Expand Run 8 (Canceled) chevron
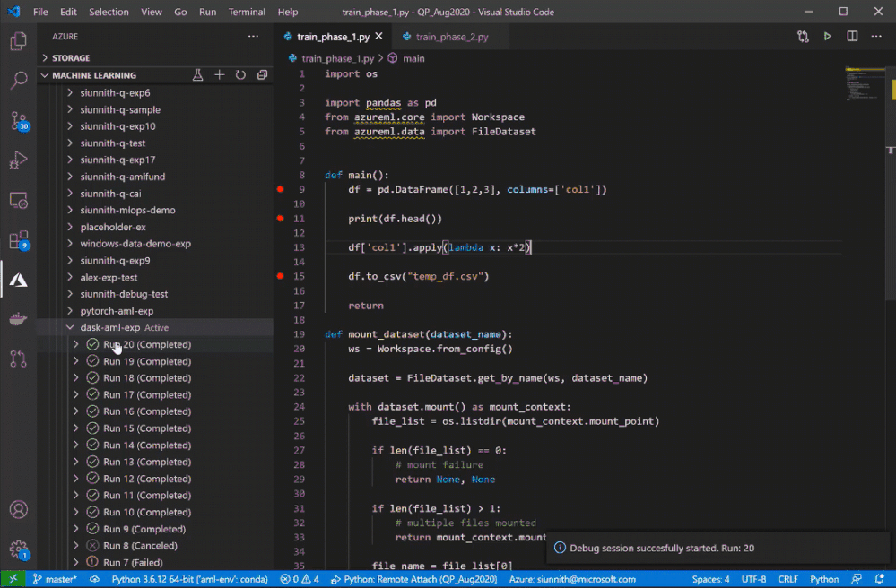 (76, 546)
